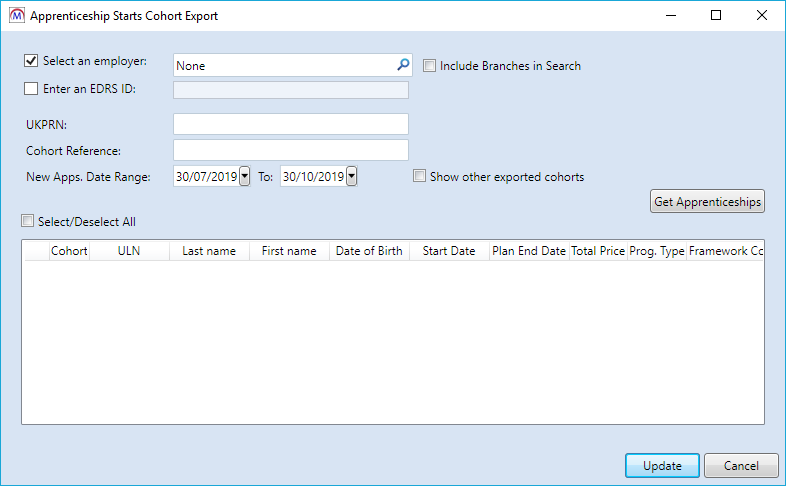Enable Show other exported cohorts

click(420, 177)
